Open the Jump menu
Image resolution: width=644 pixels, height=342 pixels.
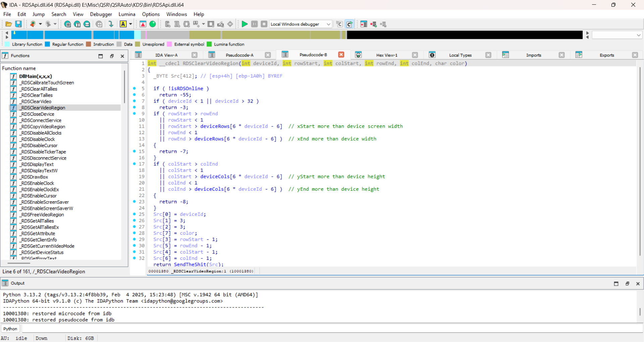39,14
